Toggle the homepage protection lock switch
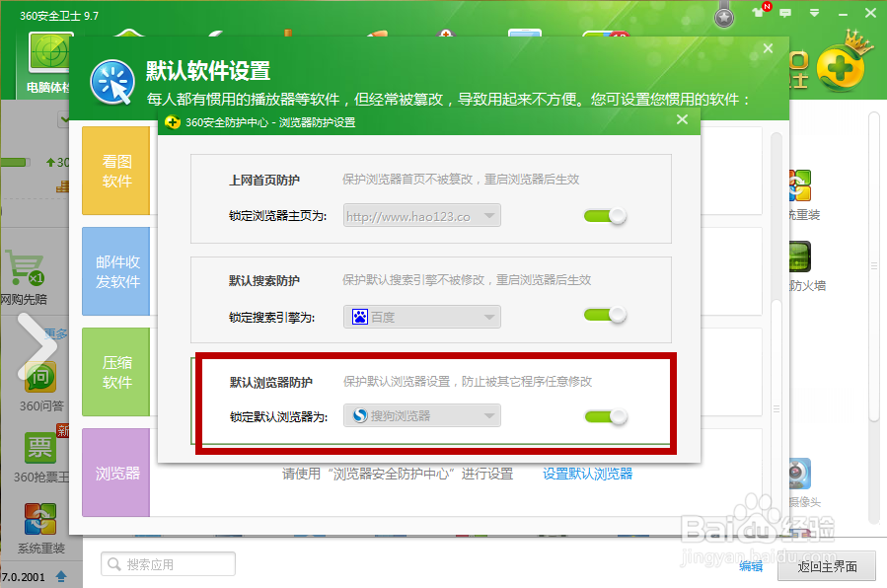This screenshot has height=588, width=887. pyautogui.click(x=605, y=216)
